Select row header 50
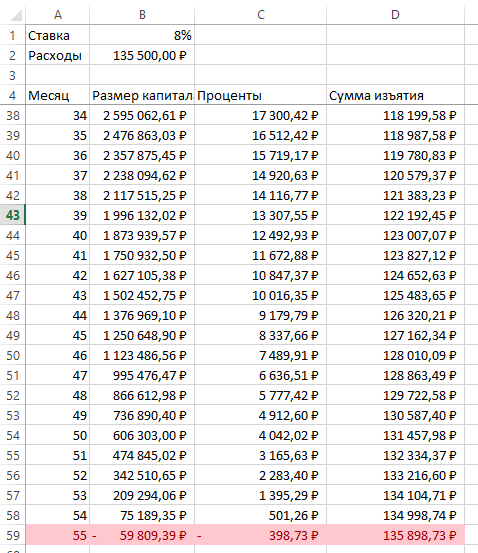478x553 pixels. tap(13, 355)
